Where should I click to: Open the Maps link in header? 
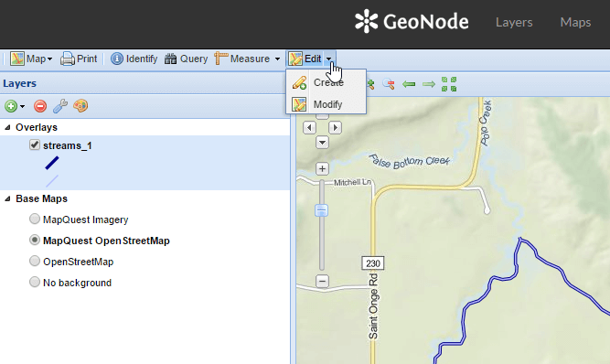coord(575,23)
